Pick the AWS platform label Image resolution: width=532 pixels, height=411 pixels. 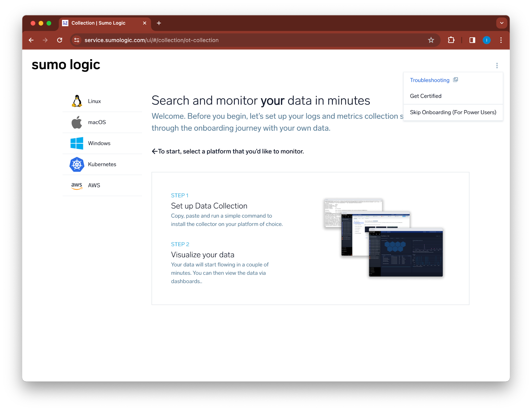(94, 185)
